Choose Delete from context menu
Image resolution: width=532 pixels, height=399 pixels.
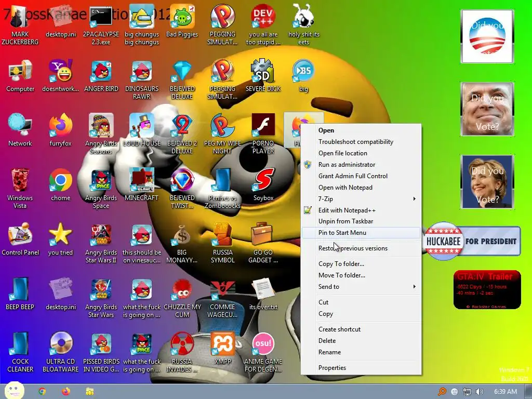pos(361,341)
